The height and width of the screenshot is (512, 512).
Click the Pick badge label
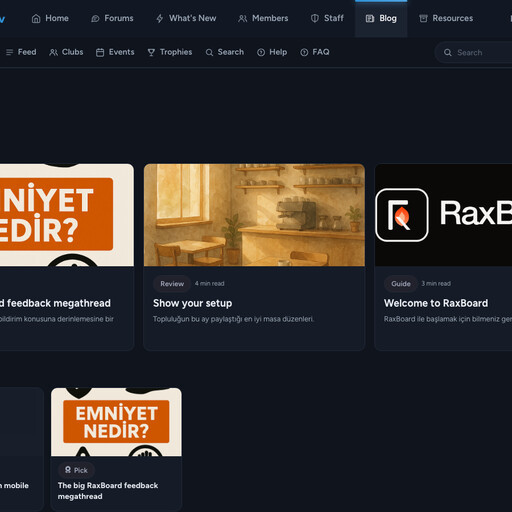coord(76,470)
